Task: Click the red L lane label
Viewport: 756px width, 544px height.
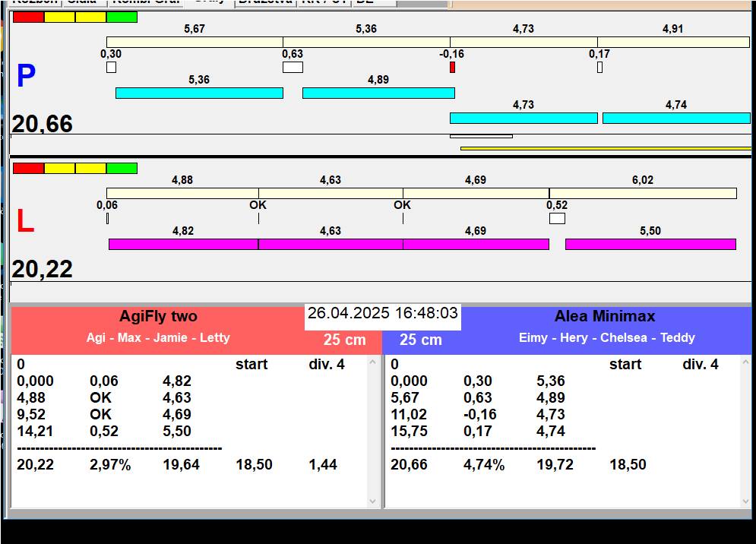Action: [25, 221]
